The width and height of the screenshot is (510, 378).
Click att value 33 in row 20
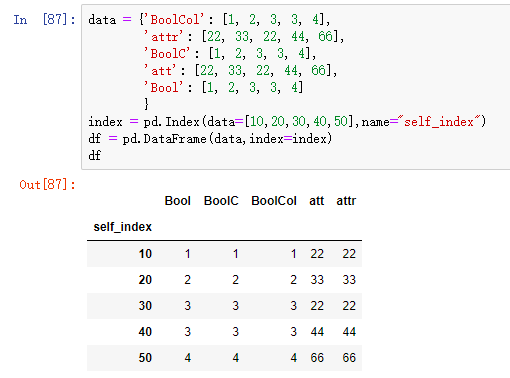[x=317, y=280]
